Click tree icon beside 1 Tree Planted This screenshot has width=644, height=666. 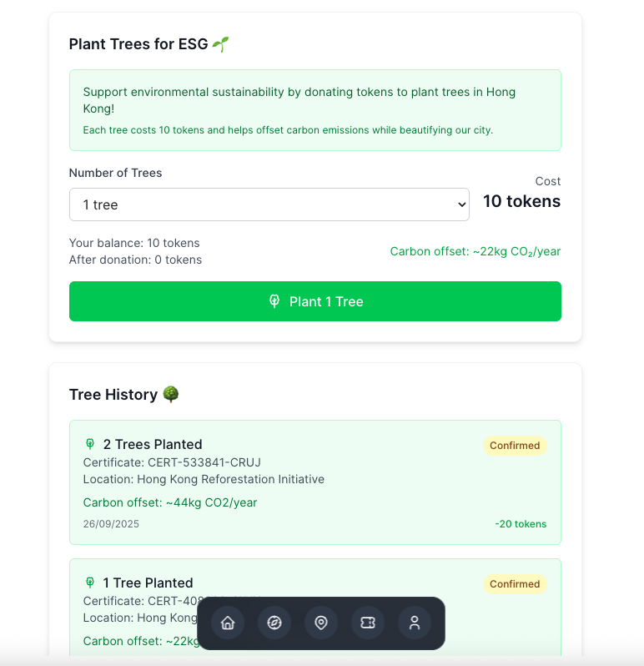(90, 583)
